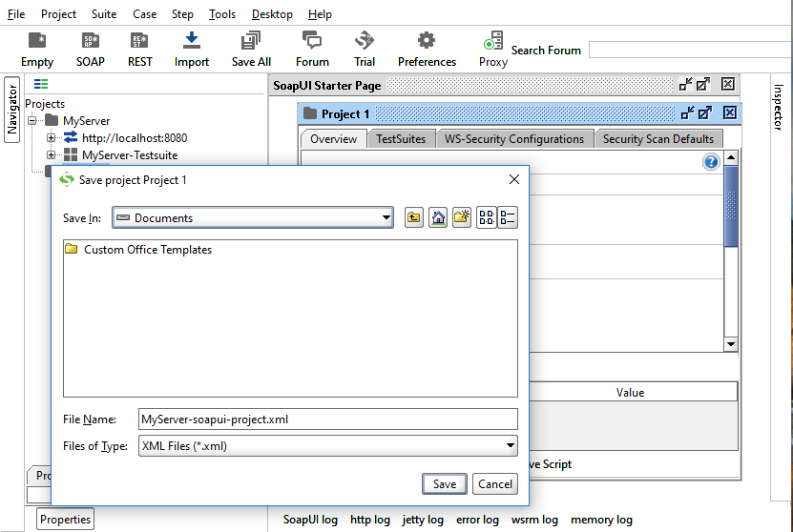The image size is (793, 532).
Task: Click the Import project toolbar icon
Action: pos(191,49)
